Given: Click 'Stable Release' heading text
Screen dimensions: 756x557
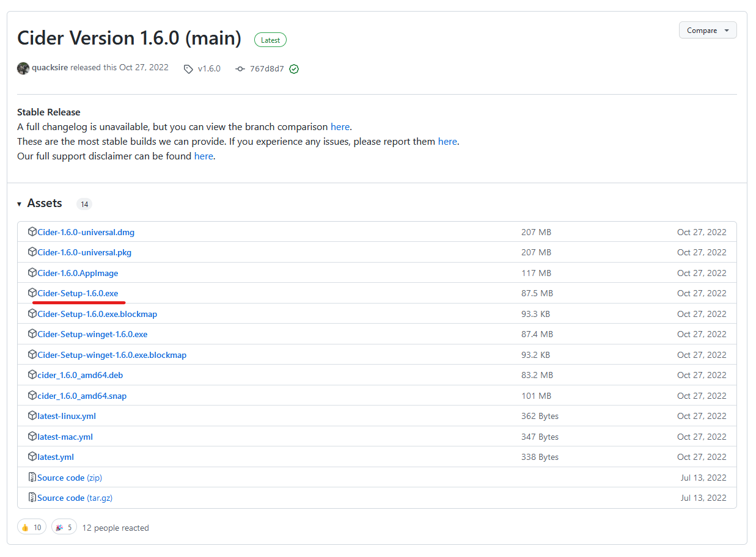Looking at the screenshot, I should pos(49,112).
